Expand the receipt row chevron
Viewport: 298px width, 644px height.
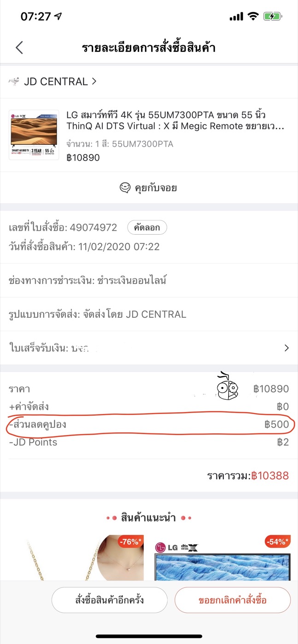point(286,348)
